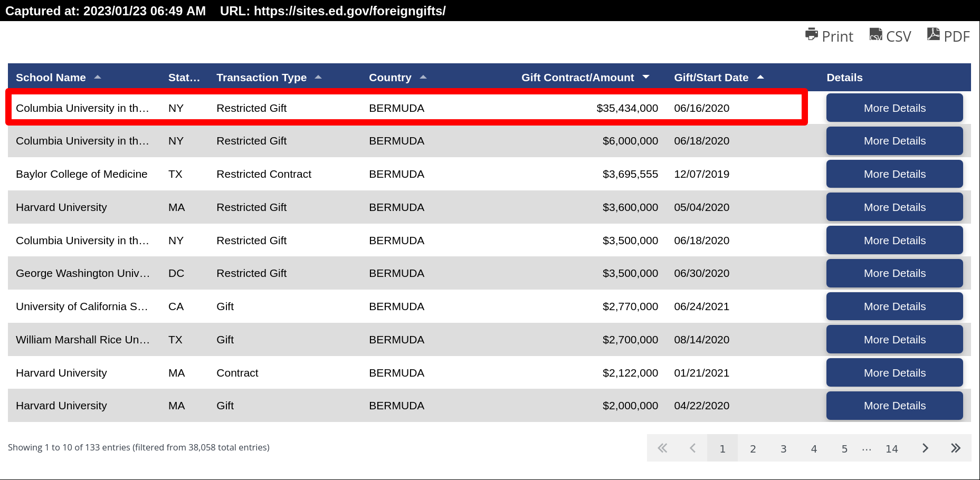Go to first page double-chevron
The width and height of the screenshot is (980, 480).
pyautogui.click(x=662, y=448)
